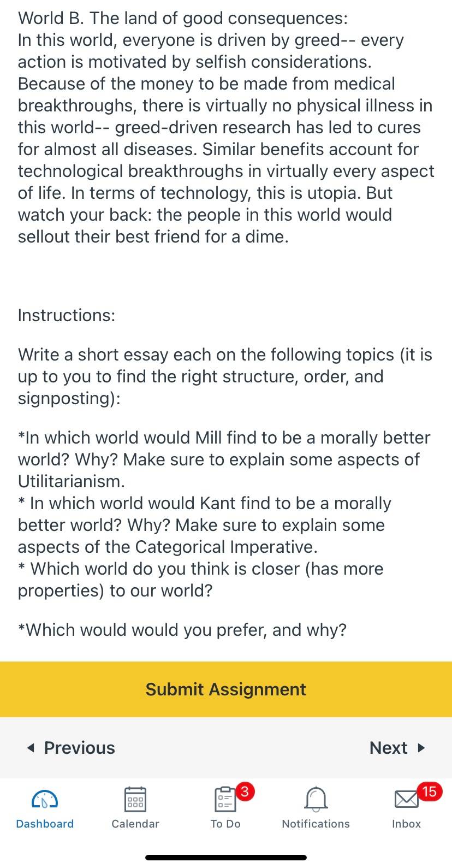Tap the home indicator bar at the bottom
Viewport: 452px width, 868px height.
click(226, 858)
